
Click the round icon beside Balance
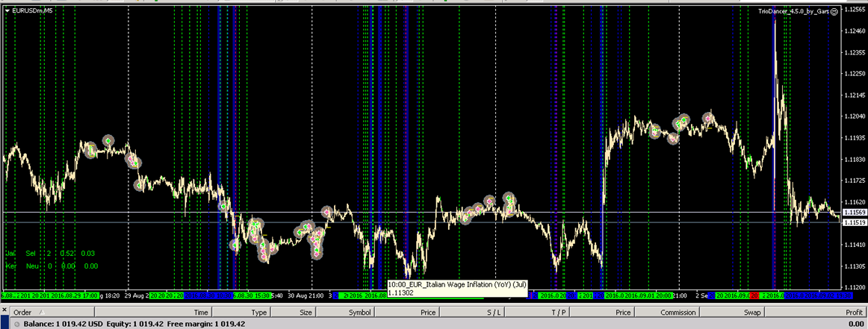pyautogui.click(x=18, y=324)
